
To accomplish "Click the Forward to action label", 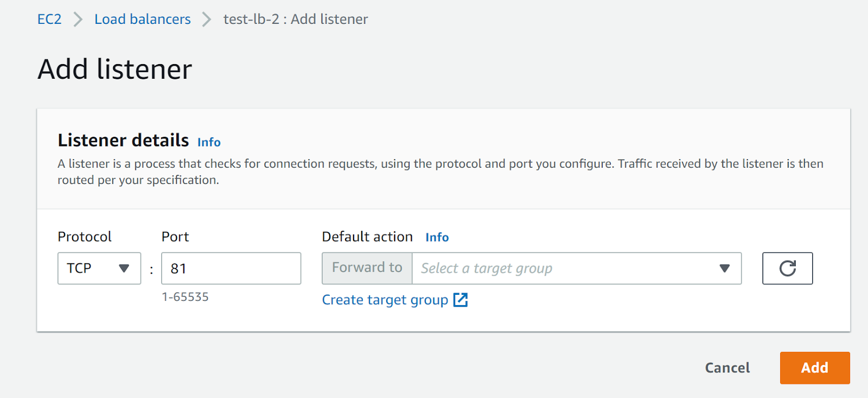I will pos(367,268).
